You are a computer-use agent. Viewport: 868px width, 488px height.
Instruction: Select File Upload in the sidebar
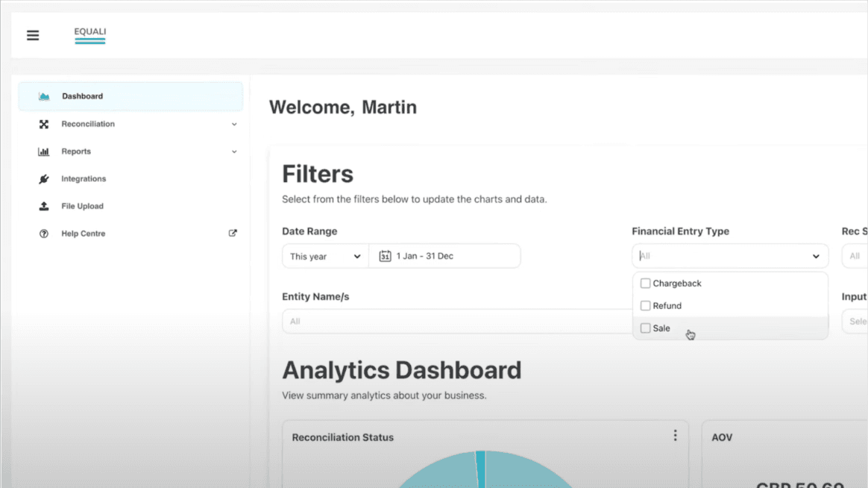point(130,206)
